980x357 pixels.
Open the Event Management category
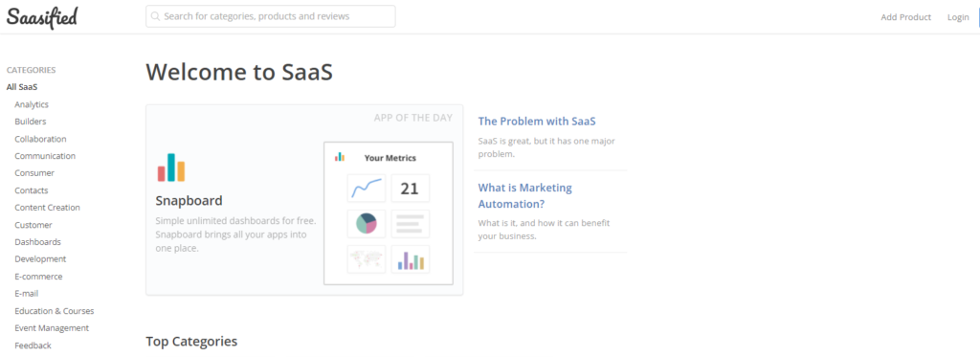pos(52,327)
